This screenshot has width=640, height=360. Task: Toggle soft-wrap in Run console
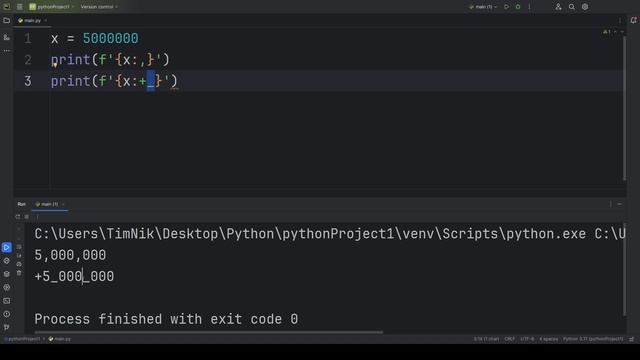point(19,247)
